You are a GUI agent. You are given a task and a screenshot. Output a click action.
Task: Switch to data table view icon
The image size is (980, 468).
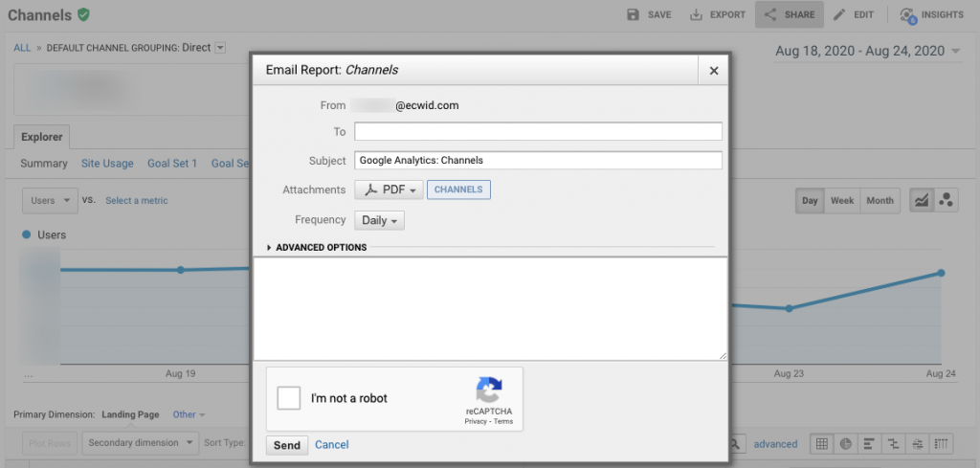coord(822,444)
